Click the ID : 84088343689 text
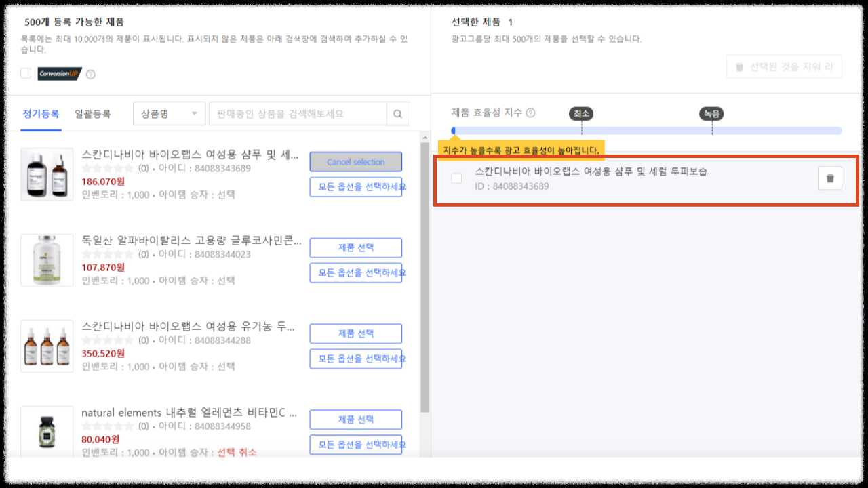Viewport: 868px width, 488px height. tap(512, 186)
